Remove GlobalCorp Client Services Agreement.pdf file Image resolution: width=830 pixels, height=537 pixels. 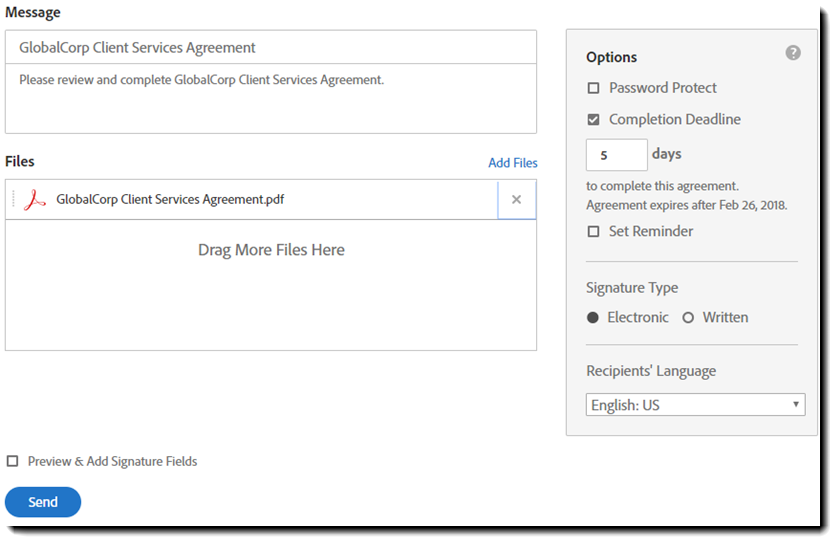click(x=516, y=200)
